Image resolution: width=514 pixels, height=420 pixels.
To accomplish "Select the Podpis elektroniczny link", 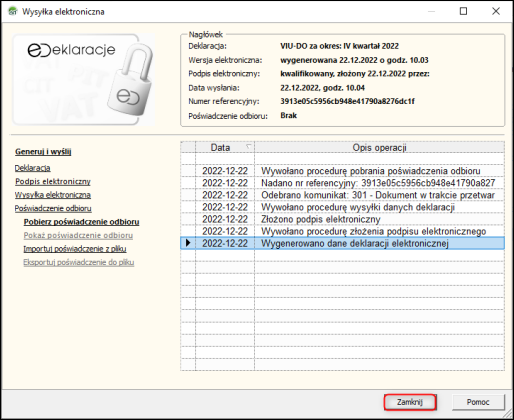I will 53,182.
